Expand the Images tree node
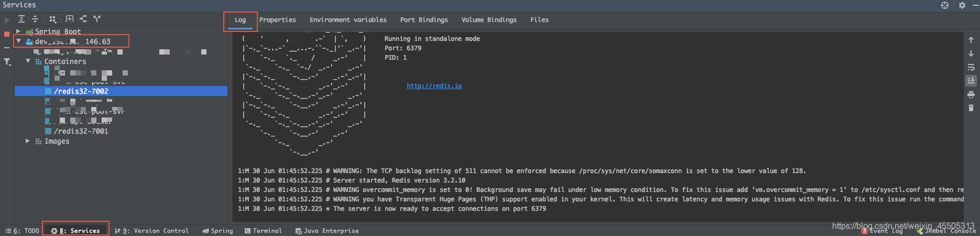The height and width of the screenshot is (236, 980). 28,141
